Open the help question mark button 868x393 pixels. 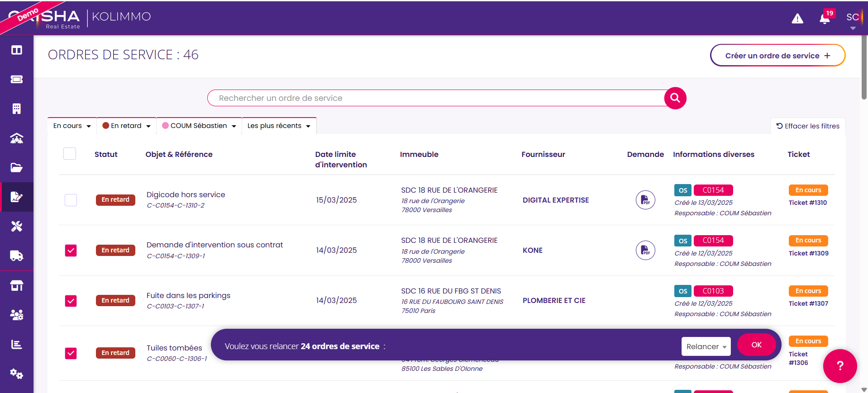tap(840, 366)
